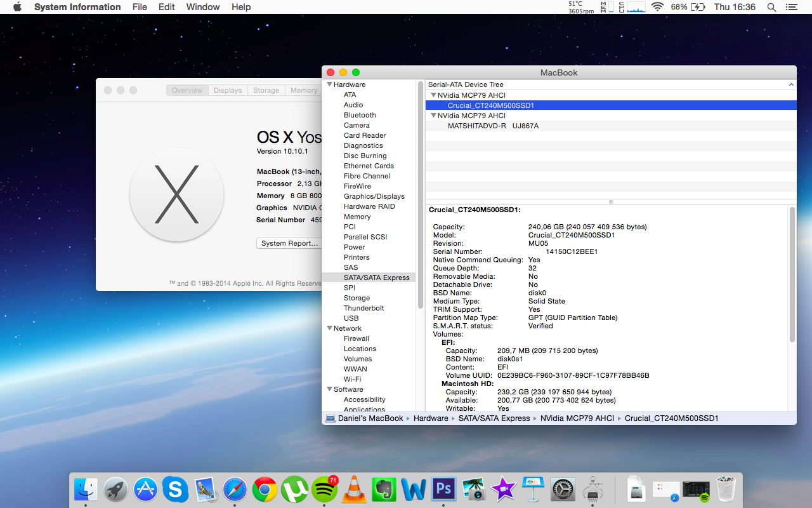Open the blue W Word icon
Screen dimensions: 812x508
point(414,489)
